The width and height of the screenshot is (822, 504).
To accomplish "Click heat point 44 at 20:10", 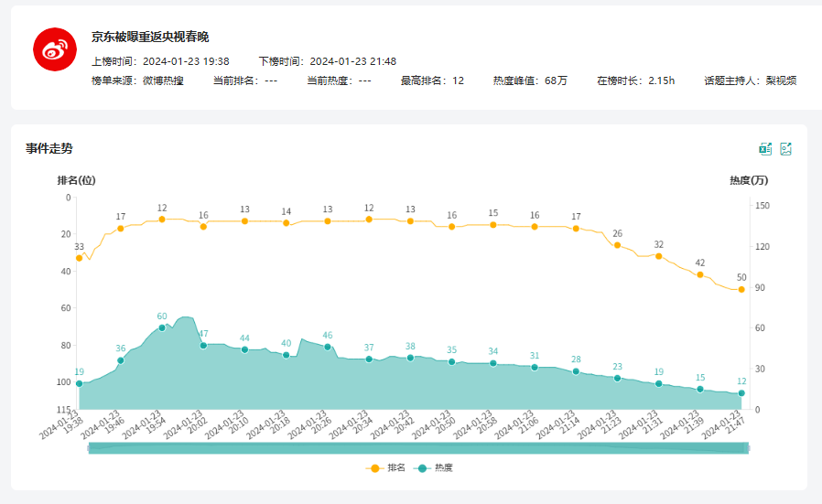I will [244, 350].
